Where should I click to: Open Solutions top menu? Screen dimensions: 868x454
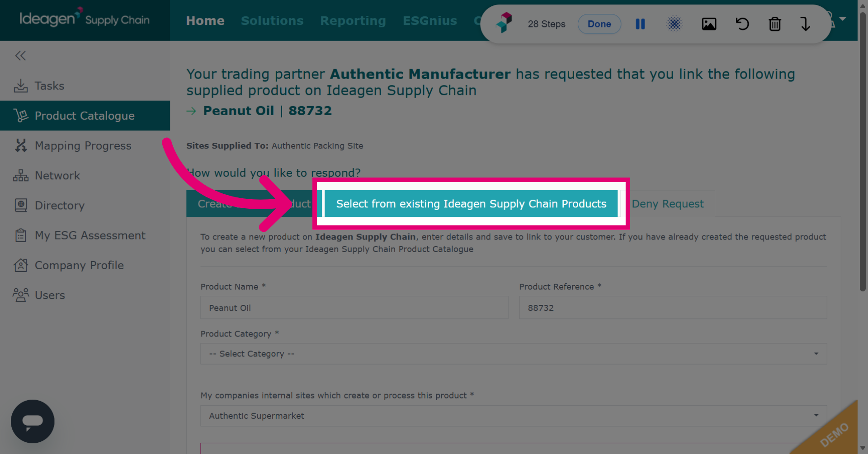click(x=272, y=20)
